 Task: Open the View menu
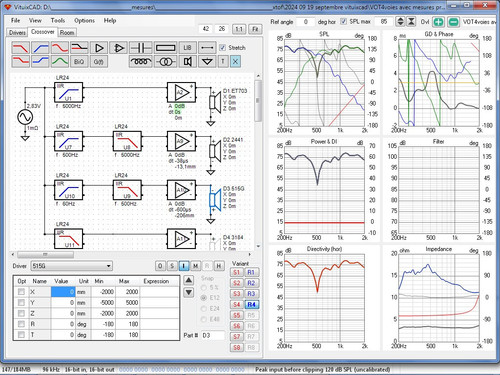tap(35, 20)
